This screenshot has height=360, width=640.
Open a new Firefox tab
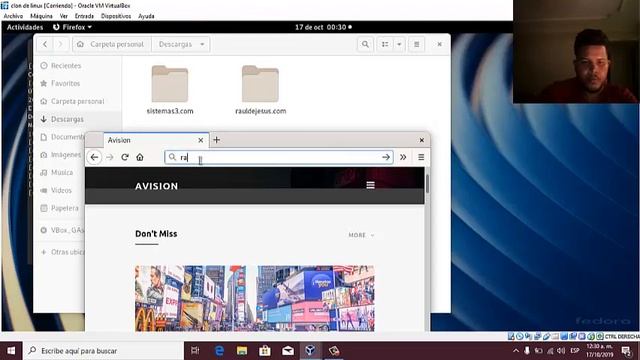click(216, 140)
